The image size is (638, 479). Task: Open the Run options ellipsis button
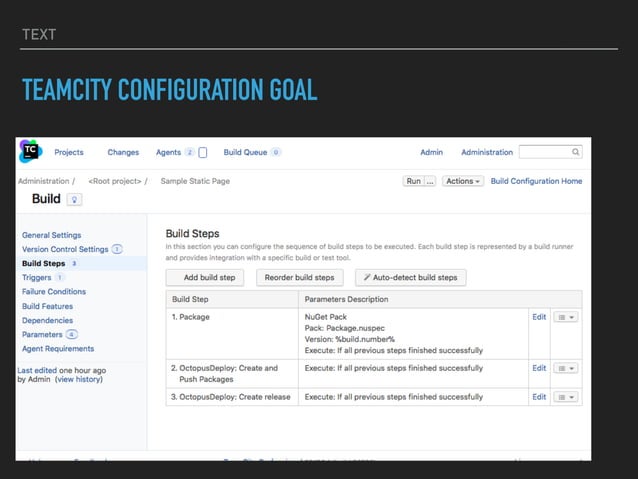pos(431,181)
